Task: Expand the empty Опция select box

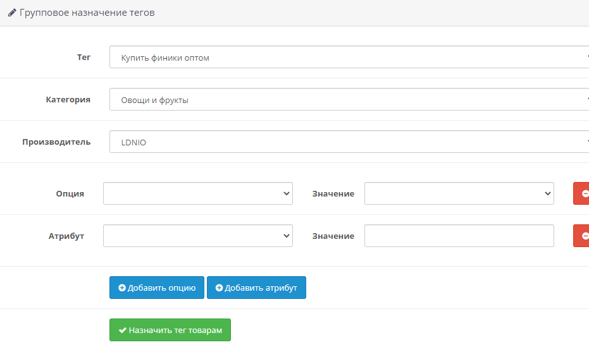Action: coord(197,194)
